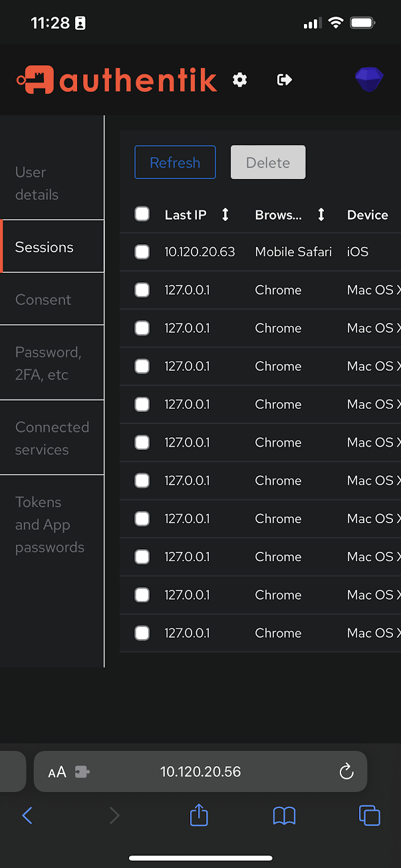
Task: Switch to the Consent tab
Action: point(43,299)
